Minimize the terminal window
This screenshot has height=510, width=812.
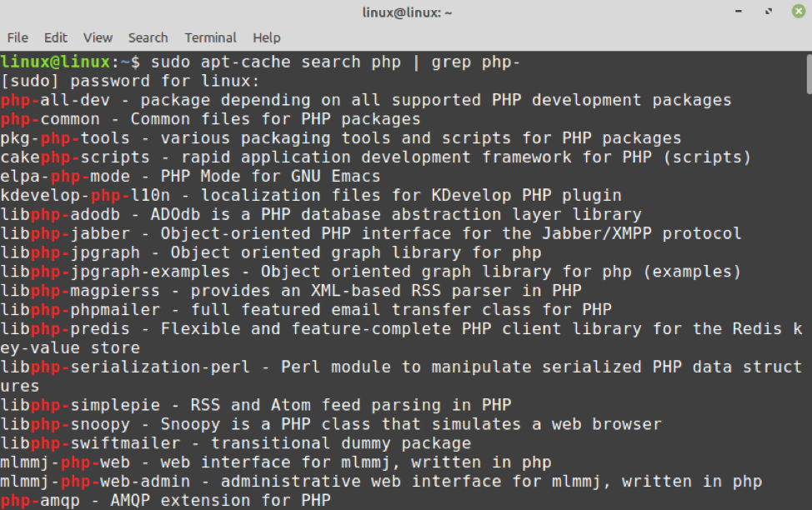pos(739,12)
